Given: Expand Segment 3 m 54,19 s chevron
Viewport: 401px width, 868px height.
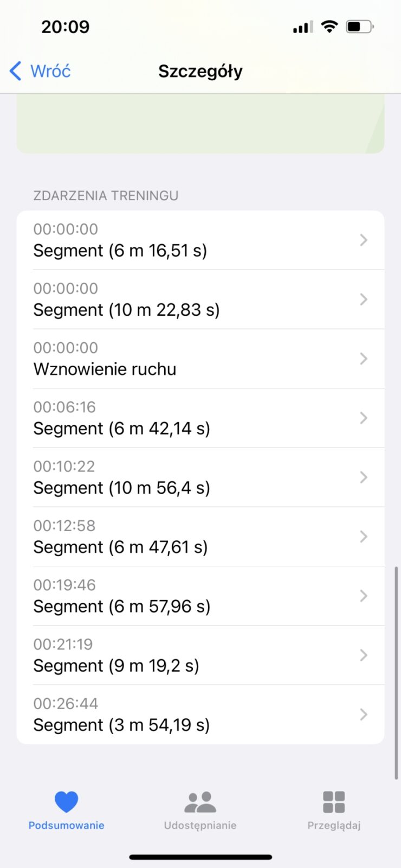Looking at the screenshot, I should tap(364, 714).
